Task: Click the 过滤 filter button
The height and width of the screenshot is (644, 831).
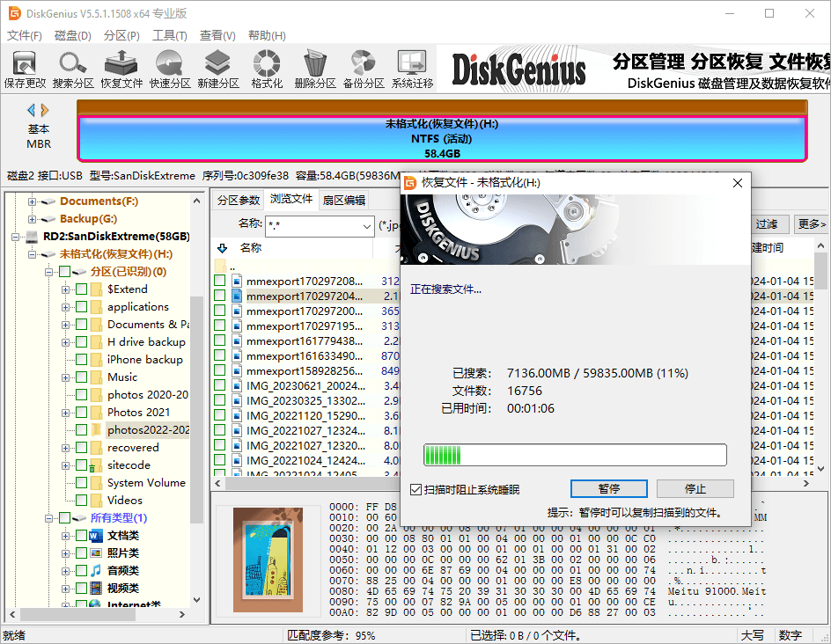Action: coord(767,224)
